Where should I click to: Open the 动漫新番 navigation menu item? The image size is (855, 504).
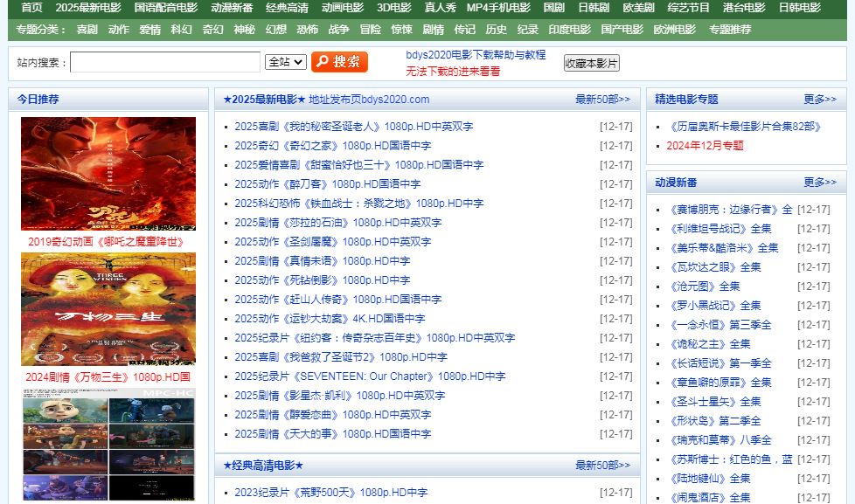point(231,8)
